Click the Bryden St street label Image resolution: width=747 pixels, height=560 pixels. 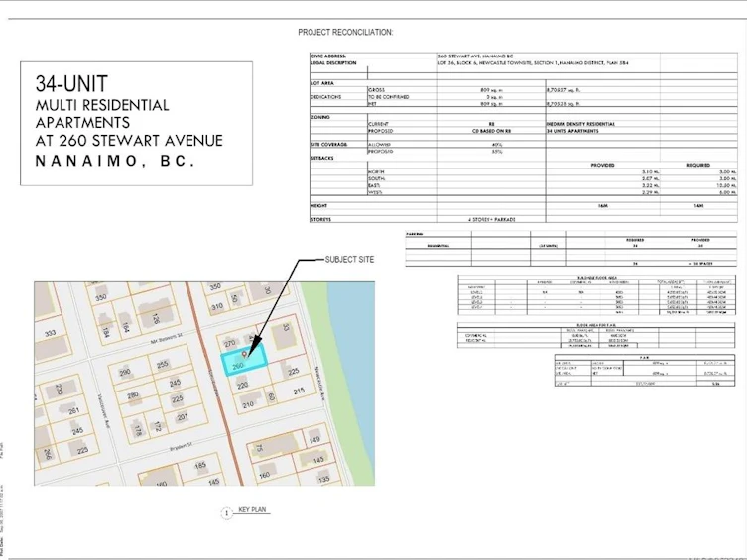(x=181, y=447)
